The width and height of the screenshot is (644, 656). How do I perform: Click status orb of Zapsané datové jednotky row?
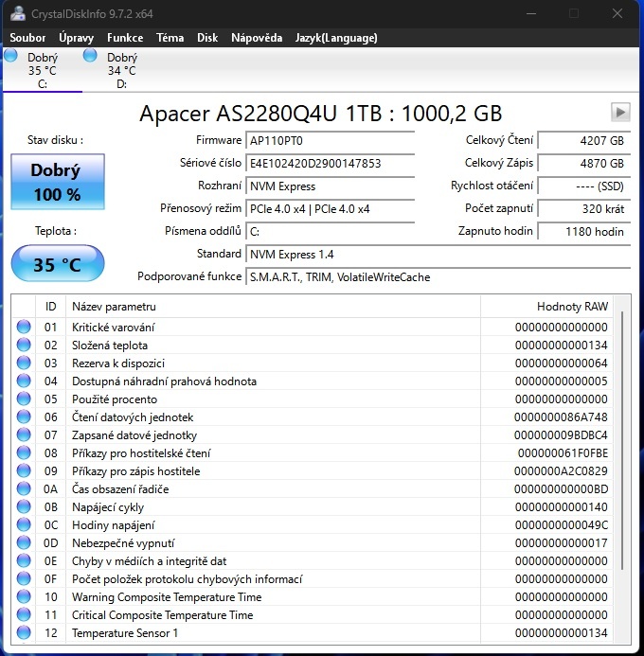(x=24, y=434)
